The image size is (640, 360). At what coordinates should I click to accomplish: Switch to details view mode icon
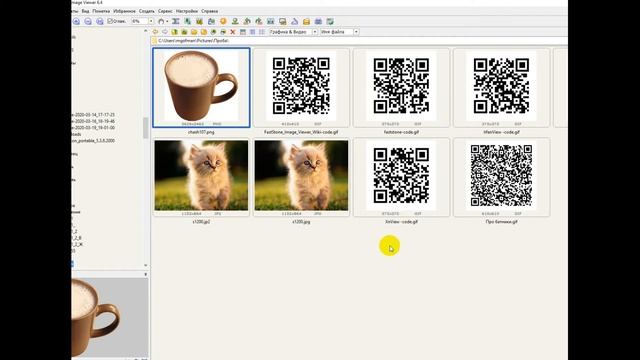point(252,32)
